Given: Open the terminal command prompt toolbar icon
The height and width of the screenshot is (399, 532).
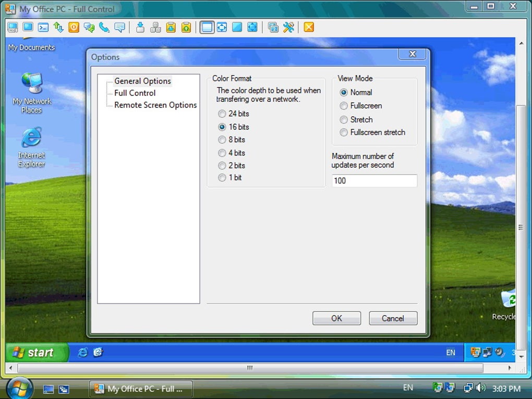Looking at the screenshot, I should (43, 27).
